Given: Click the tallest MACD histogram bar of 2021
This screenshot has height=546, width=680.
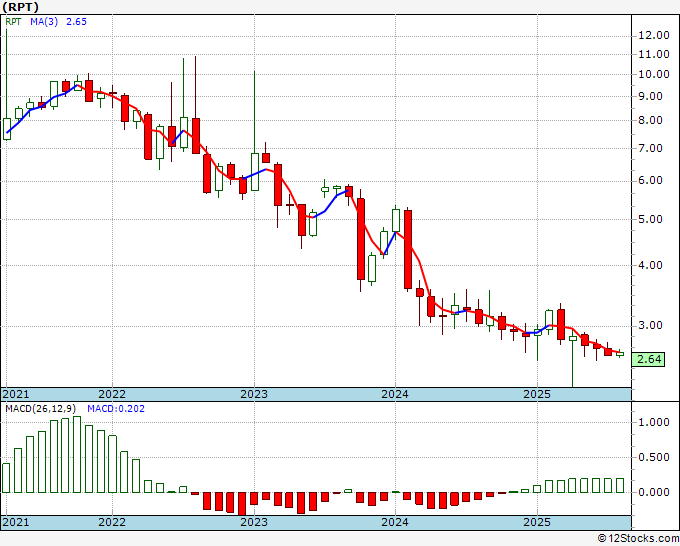Looking at the screenshot, I should point(77,454).
